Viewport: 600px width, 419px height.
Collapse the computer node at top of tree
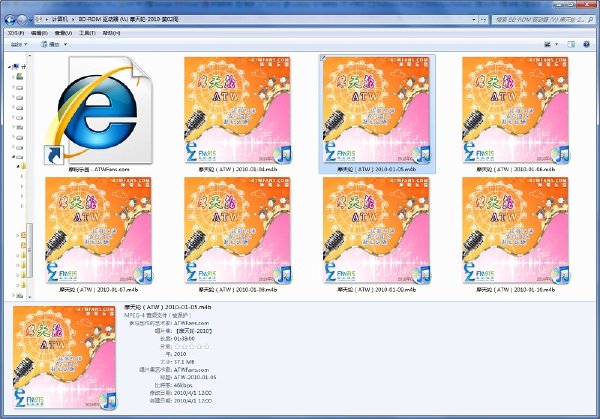(9, 67)
